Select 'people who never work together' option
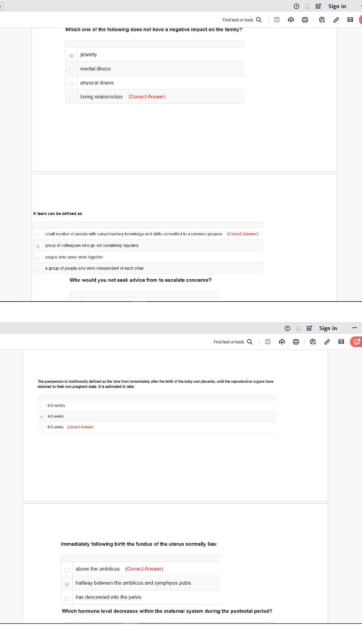The width and height of the screenshot is (362, 644). point(38,258)
